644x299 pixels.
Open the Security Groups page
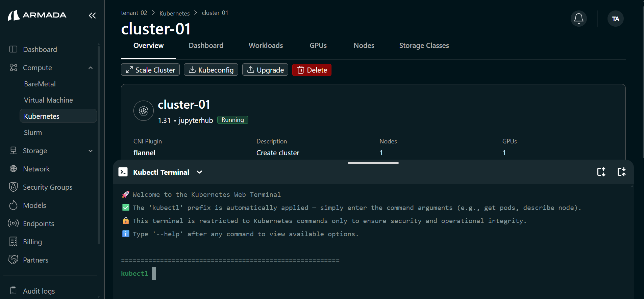point(48,187)
